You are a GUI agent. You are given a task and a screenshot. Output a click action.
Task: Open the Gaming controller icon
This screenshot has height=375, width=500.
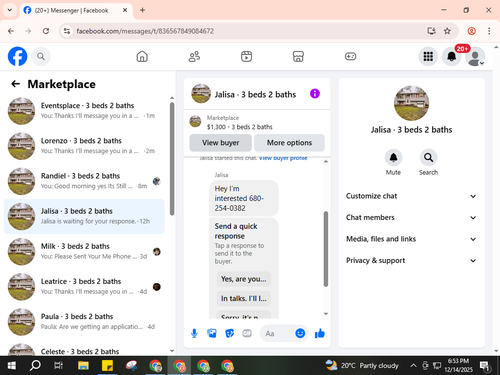tap(350, 57)
